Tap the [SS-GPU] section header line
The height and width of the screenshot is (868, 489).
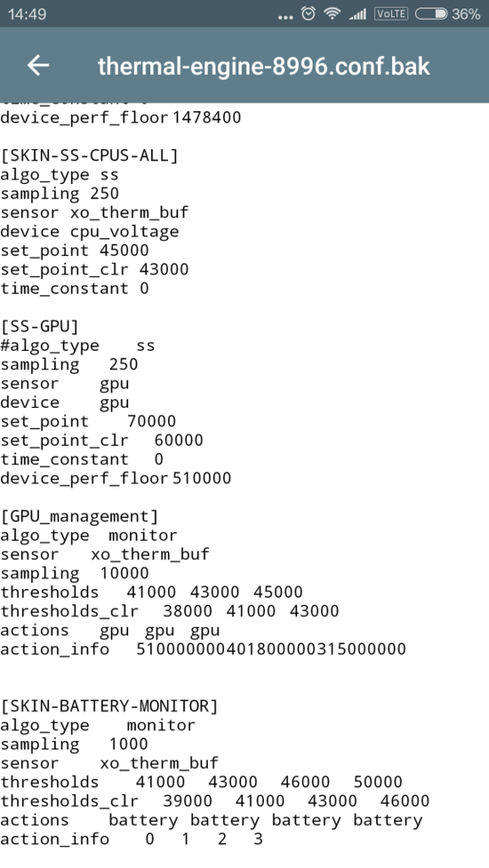pos(39,327)
